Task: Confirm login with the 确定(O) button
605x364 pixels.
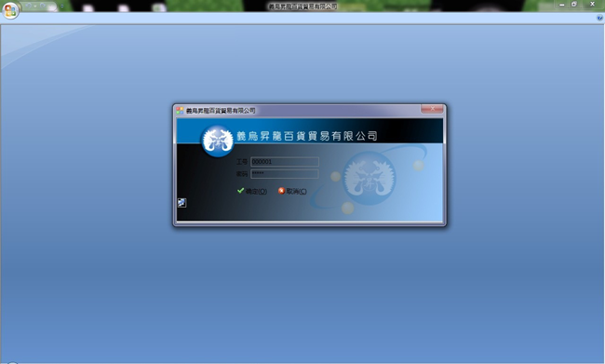Action: (252, 191)
